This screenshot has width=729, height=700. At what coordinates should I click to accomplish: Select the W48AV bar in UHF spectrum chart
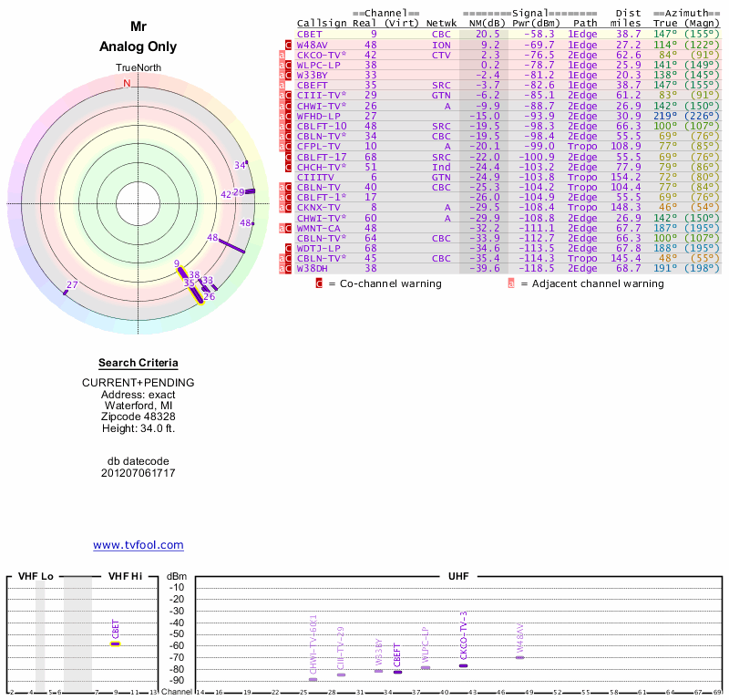coord(519,657)
